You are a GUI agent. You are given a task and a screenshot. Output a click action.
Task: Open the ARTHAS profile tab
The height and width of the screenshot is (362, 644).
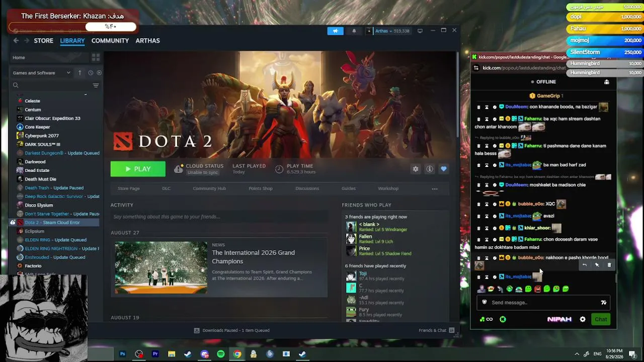pos(147,41)
